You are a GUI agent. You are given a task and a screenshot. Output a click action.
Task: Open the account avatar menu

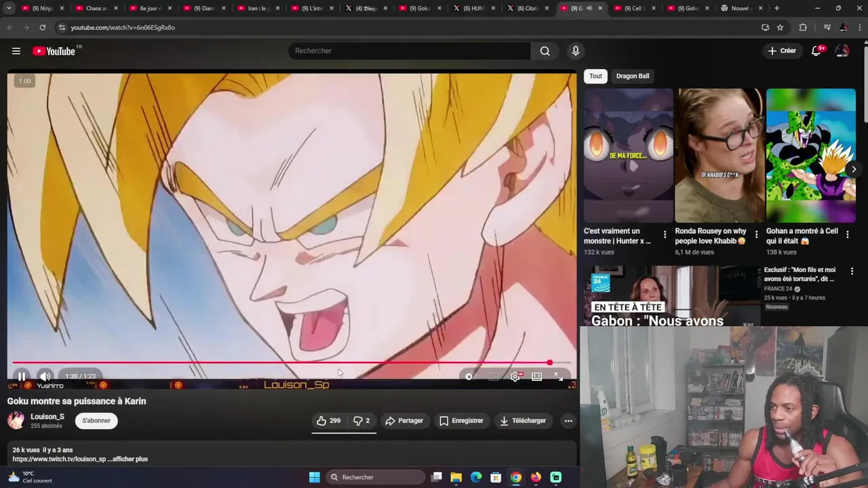842,51
